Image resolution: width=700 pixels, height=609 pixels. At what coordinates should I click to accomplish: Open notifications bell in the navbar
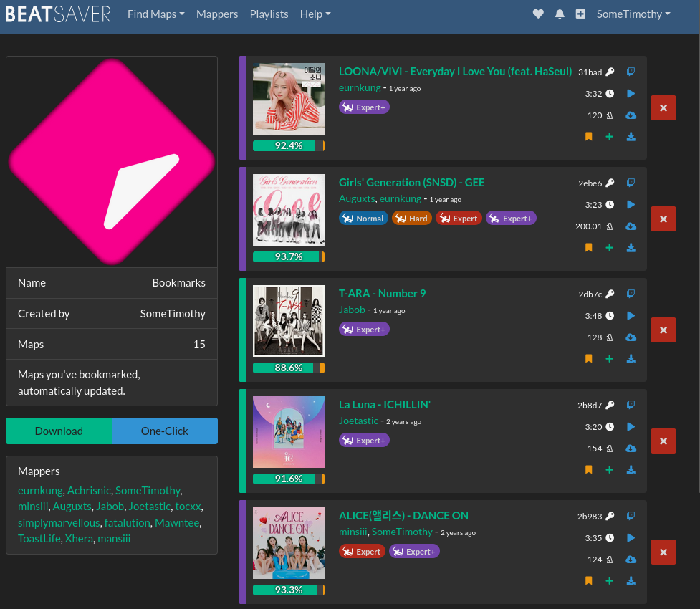(560, 14)
